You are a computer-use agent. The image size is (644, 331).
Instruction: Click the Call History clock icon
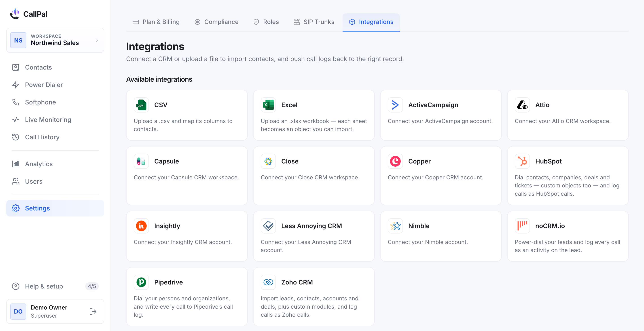coord(15,137)
